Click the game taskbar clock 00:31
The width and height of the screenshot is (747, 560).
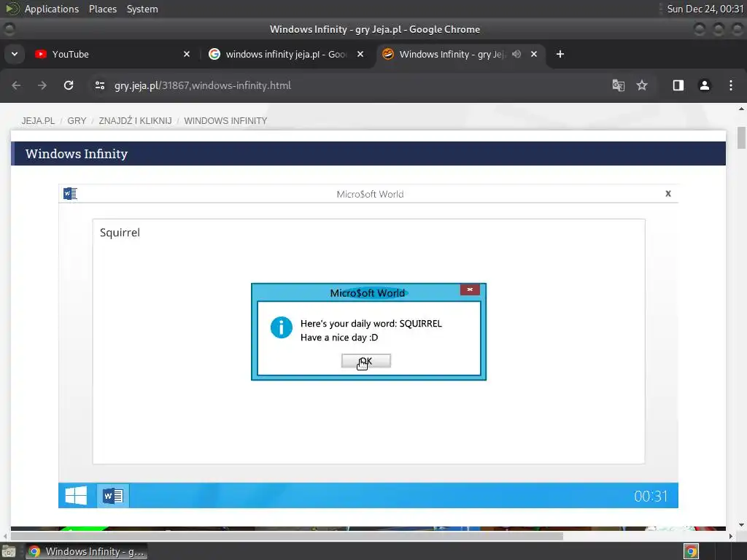tap(651, 496)
